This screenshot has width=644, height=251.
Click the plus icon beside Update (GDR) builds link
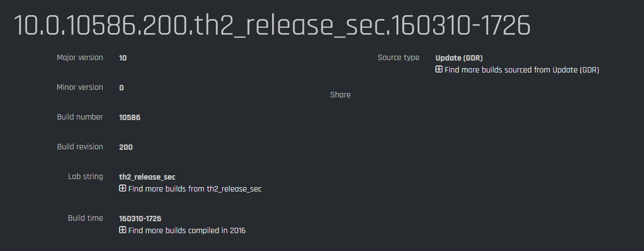tap(439, 70)
